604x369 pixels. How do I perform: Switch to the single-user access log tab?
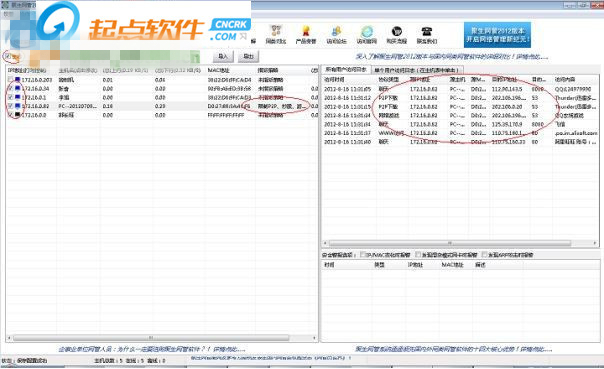[417, 70]
